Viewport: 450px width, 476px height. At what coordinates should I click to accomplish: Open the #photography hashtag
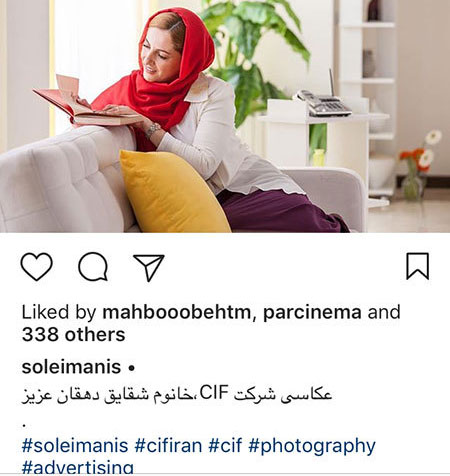pyautogui.click(x=312, y=446)
